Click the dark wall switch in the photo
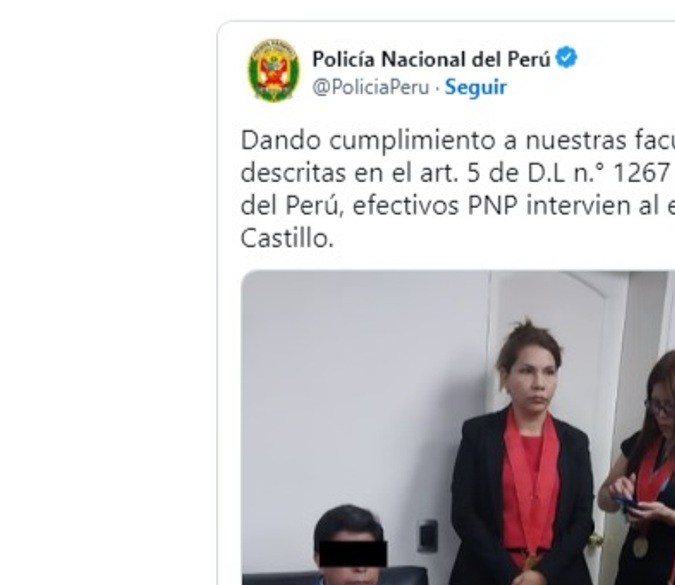This screenshot has height=585, width=675. tap(428, 536)
